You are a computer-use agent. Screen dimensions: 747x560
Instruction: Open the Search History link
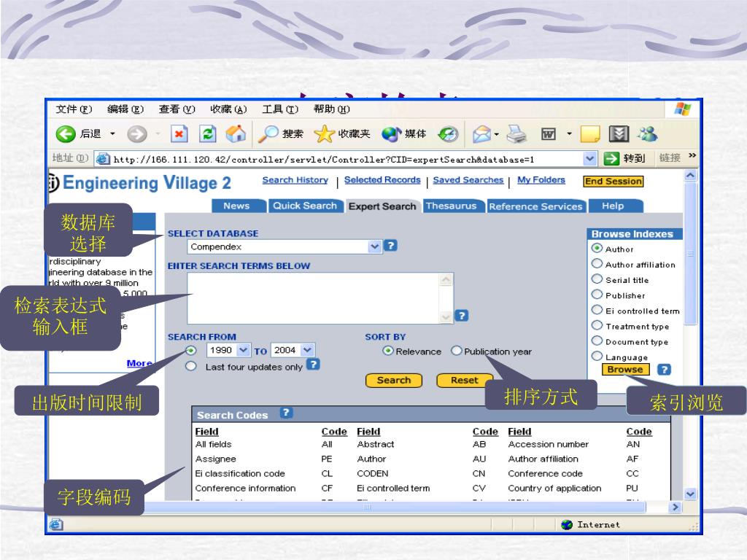295,180
